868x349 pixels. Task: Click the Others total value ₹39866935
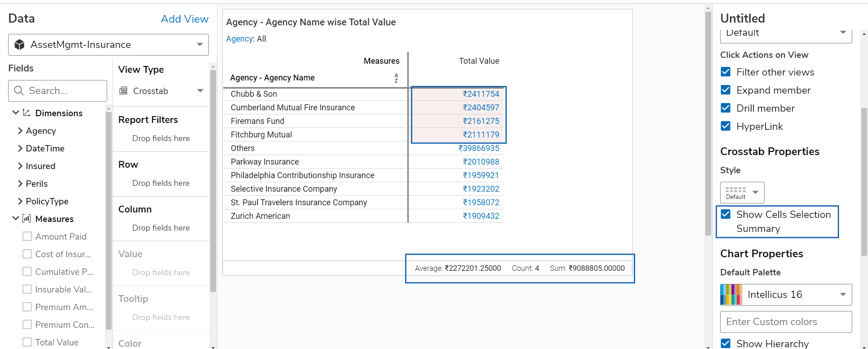pos(479,148)
